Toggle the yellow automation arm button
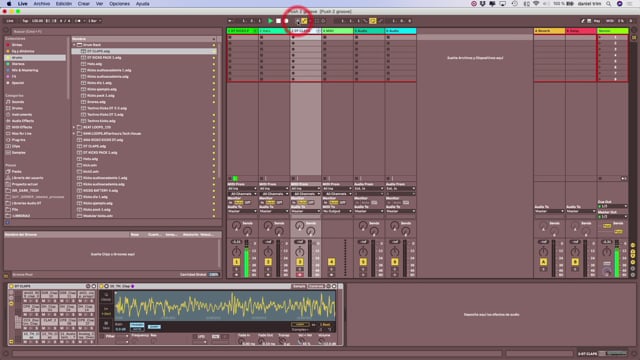This screenshot has width=640, height=360. [304, 21]
